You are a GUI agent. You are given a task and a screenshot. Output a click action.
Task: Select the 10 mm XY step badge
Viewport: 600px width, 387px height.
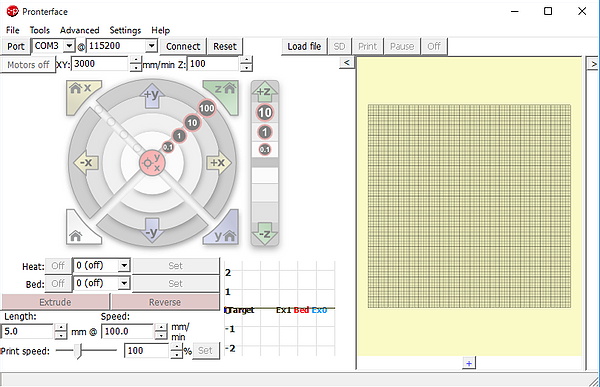[x=192, y=122]
